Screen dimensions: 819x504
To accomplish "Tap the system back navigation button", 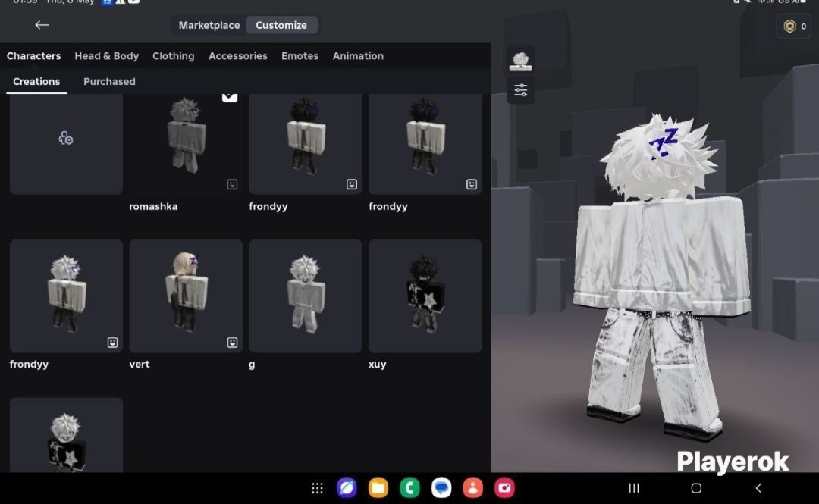I will [758, 488].
